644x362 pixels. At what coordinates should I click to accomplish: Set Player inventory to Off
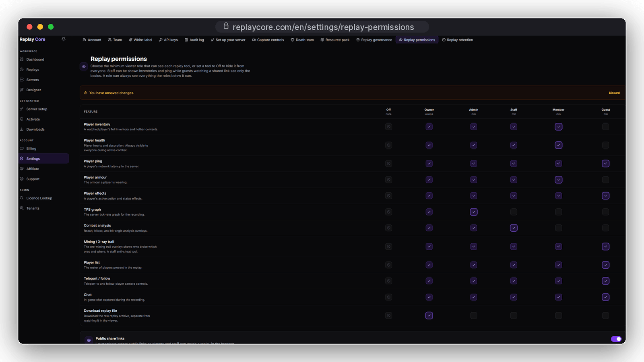click(x=388, y=127)
